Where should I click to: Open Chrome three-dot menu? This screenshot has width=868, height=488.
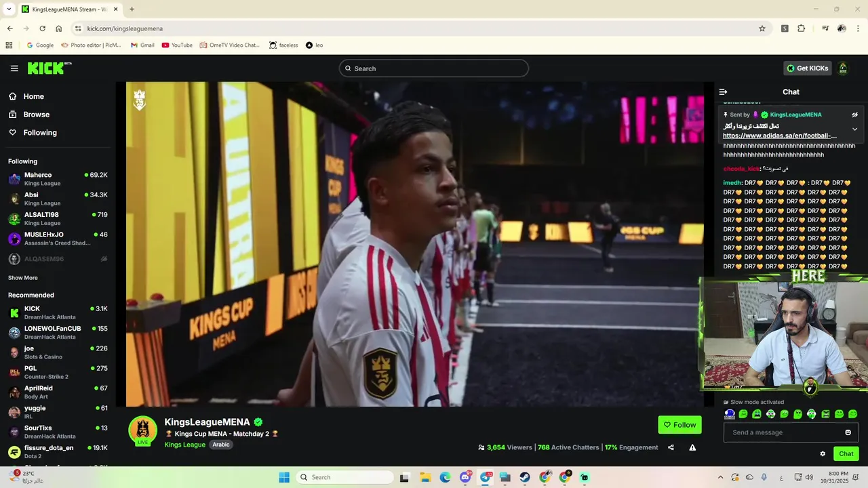[859, 28]
